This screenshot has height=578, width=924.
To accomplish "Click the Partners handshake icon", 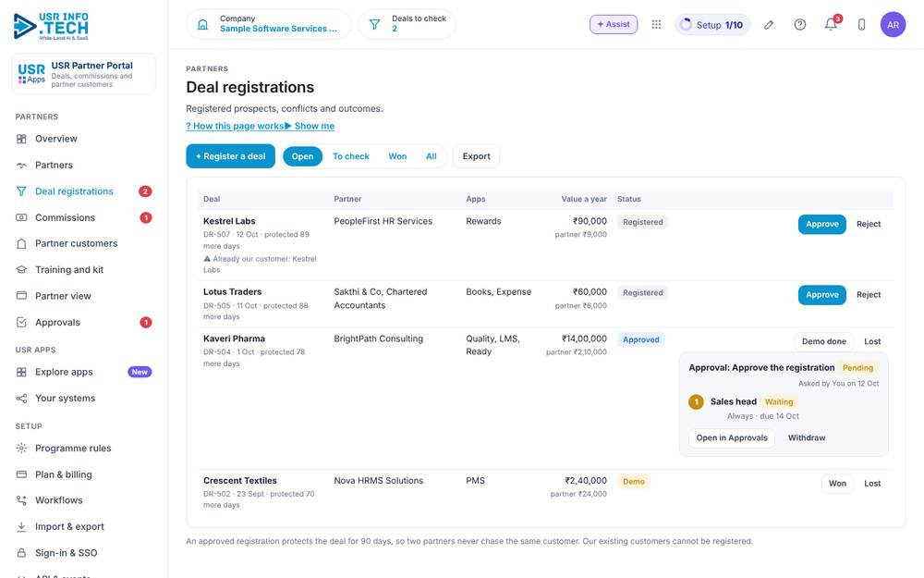I will click(x=21, y=166).
